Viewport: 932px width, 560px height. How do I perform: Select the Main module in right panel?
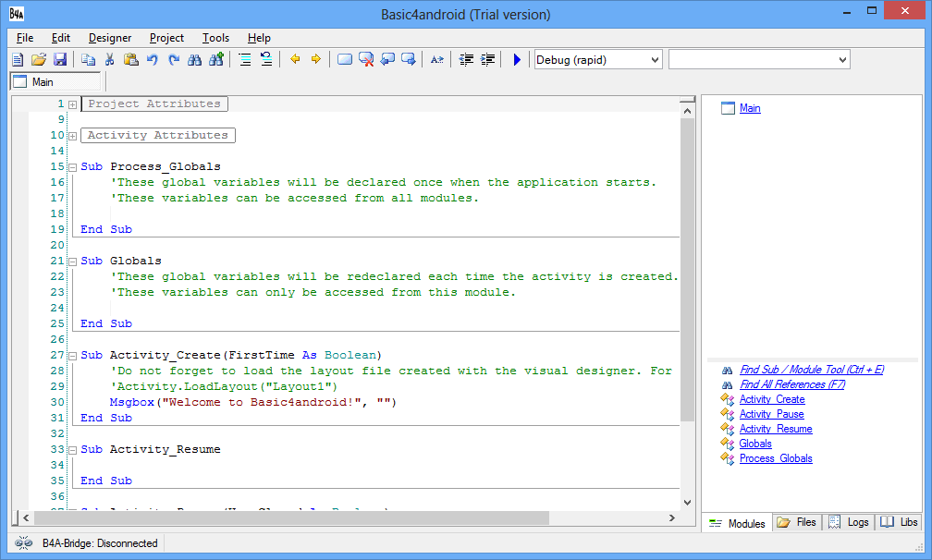(750, 108)
